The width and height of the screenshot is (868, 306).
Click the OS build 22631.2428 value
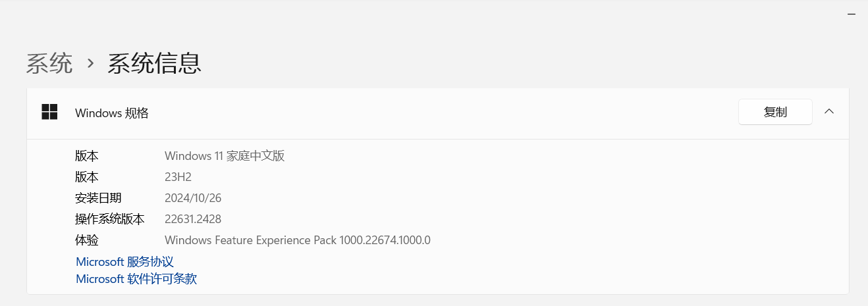(193, 219)
